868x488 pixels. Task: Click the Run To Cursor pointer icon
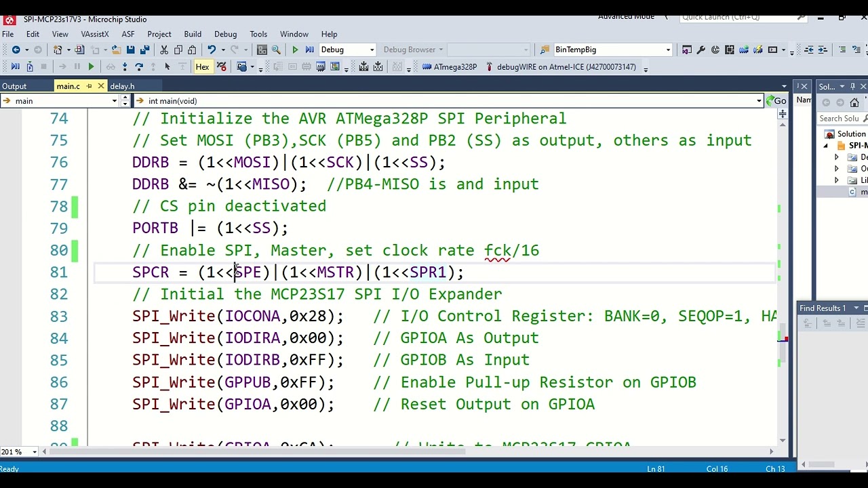[167, 66]
